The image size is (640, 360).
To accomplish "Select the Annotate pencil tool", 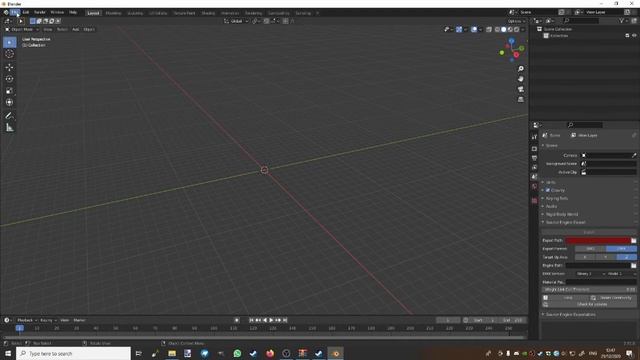I will tap(9, 116).
